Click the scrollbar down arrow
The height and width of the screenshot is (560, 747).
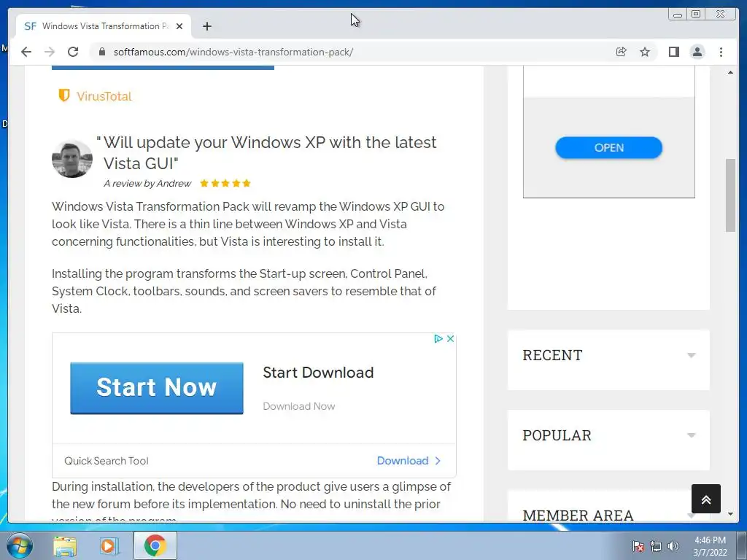(730, 514)
